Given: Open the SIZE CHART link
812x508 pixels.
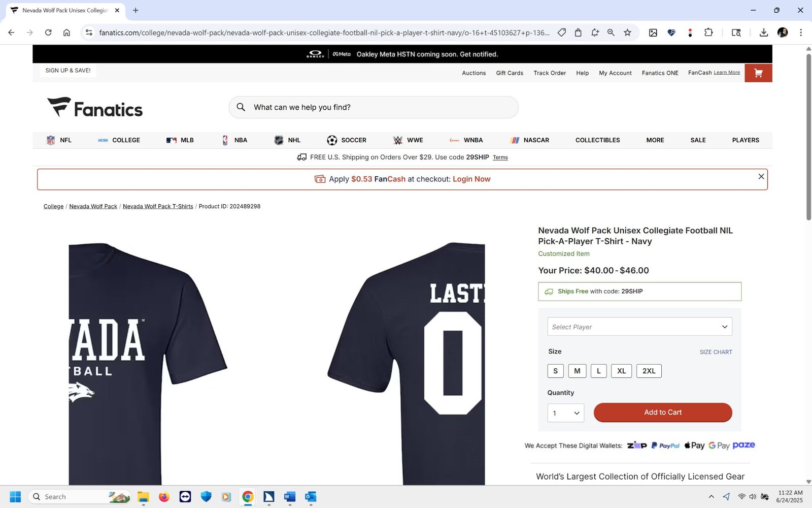Looking at the screenshot, I should tap(716, 352).
